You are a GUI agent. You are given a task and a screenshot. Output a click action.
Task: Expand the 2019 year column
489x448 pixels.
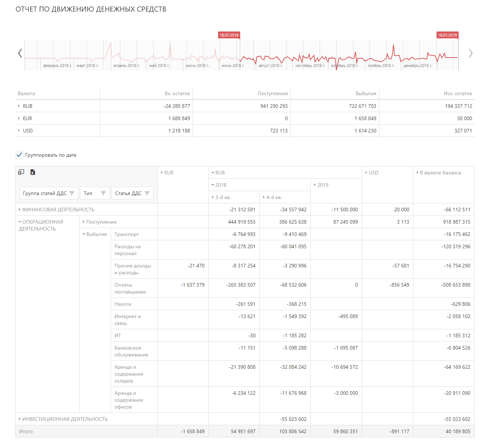(x=315, y=185)
